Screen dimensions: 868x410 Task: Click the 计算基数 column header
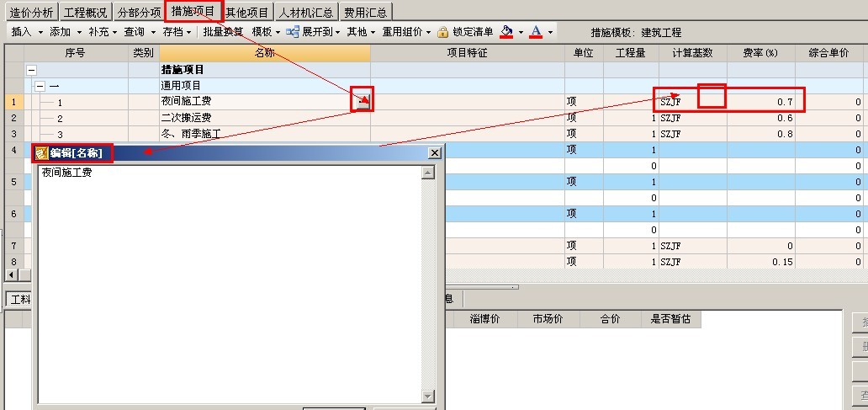(693, 53)
